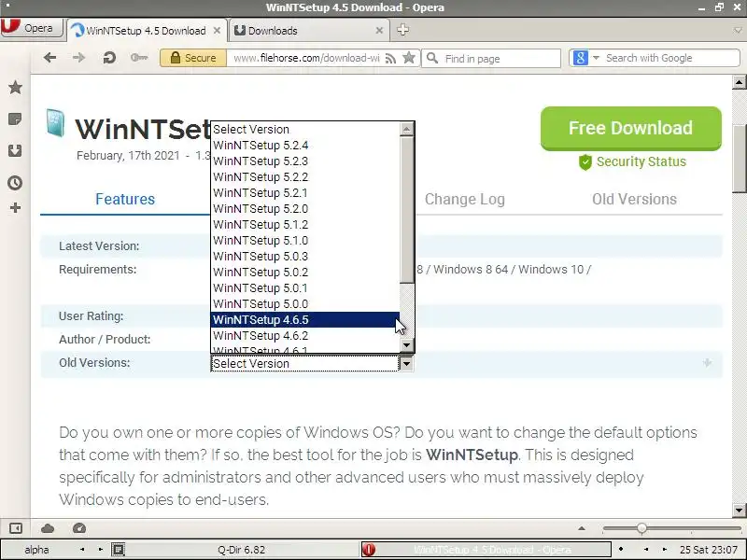This screenshot has height=560, width=747.
Task: Click version list scroll up arrow
Action: coord(407,129)
